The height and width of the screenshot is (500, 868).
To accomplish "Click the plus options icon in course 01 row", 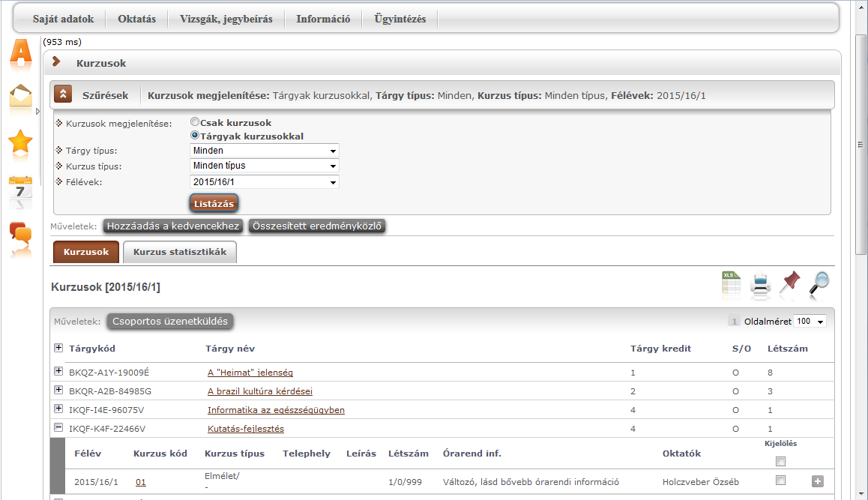I will pyautogui.click(x=818, y=481).
